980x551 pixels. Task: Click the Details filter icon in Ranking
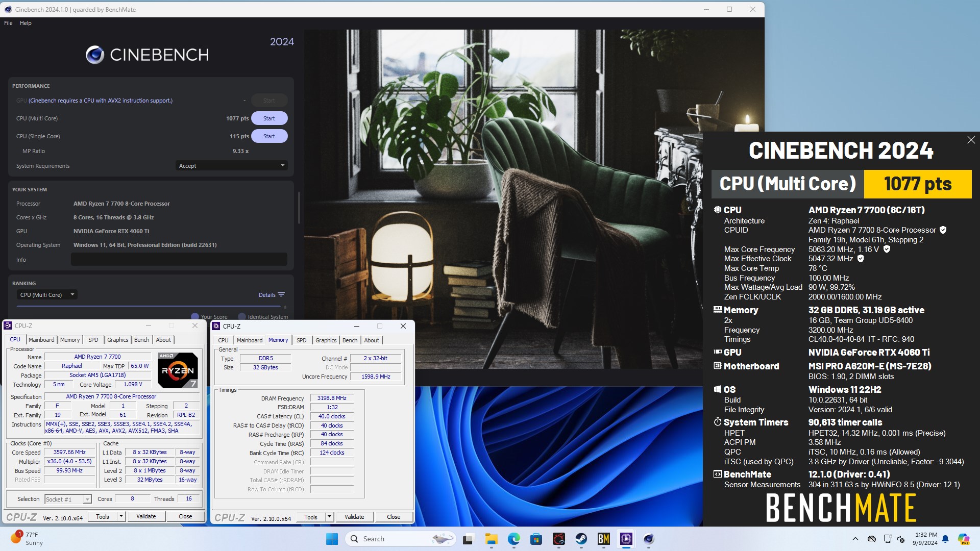281,294
